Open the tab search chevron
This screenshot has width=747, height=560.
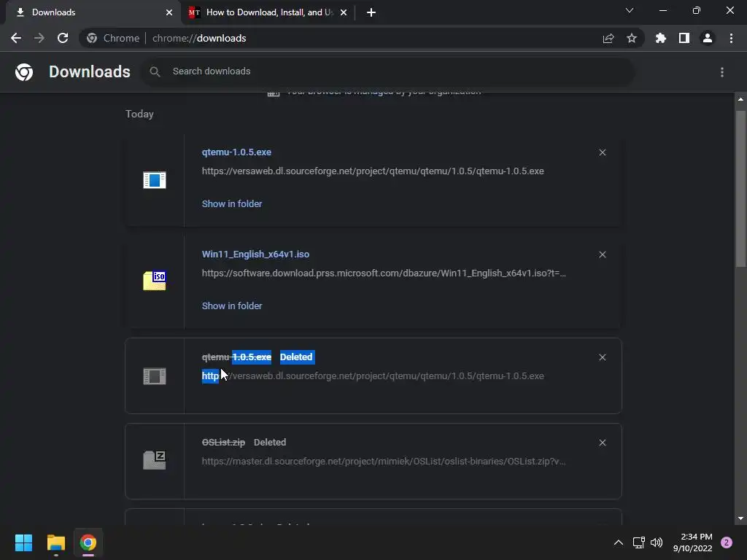click(x=630, y=10)
